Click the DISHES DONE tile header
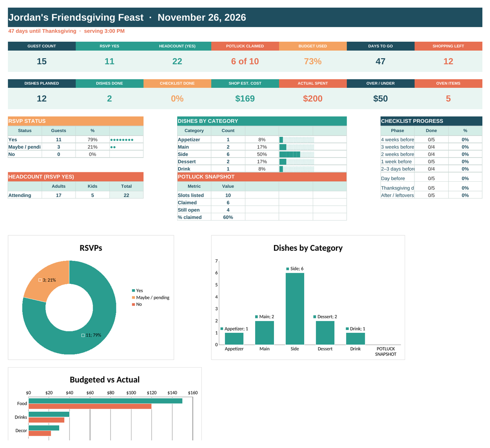Viewport: 490px width, 448px height. tap(109, 83)
